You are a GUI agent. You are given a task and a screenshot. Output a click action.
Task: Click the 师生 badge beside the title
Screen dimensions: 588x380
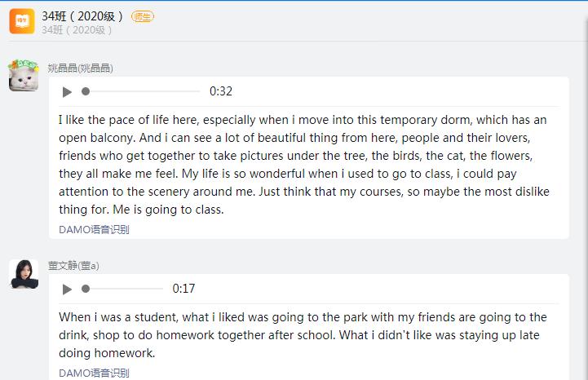point(142,16)
